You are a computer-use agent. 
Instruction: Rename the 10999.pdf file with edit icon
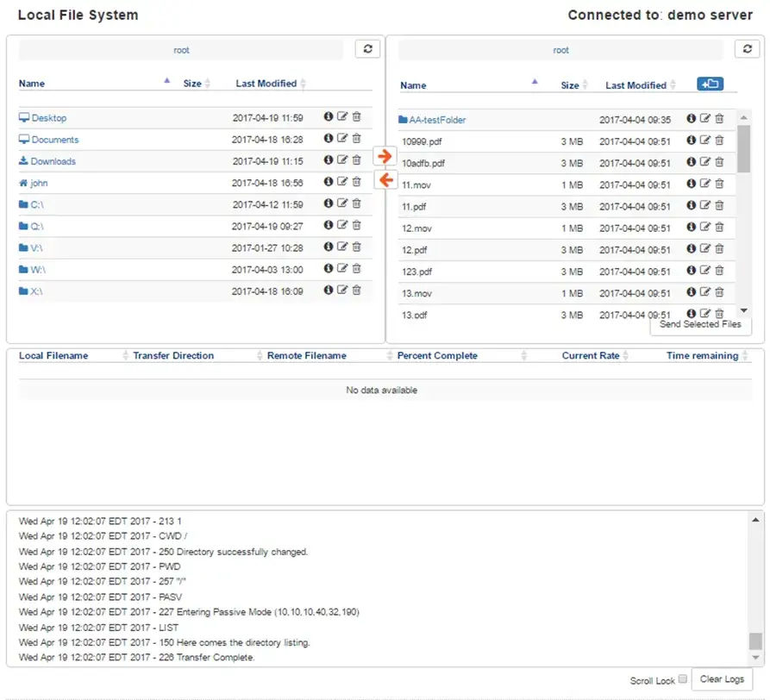(x=704, y=141)
